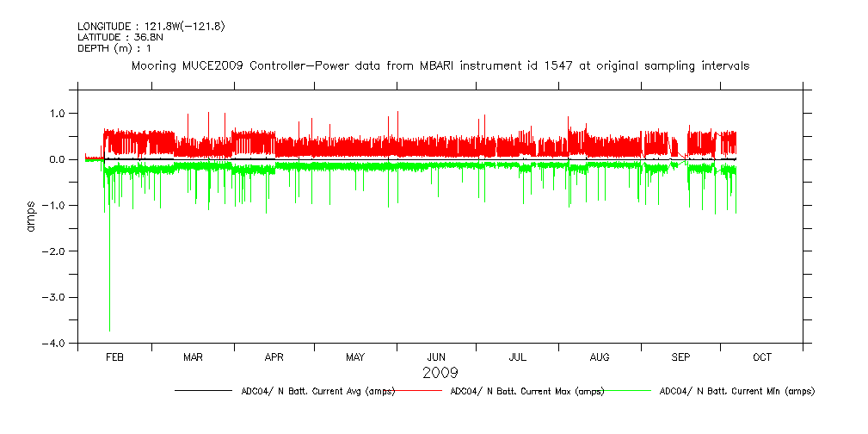This screenshot has height=434, width=868.
Task: Click the JUN month label on the axis
Action: pos(437,356)
